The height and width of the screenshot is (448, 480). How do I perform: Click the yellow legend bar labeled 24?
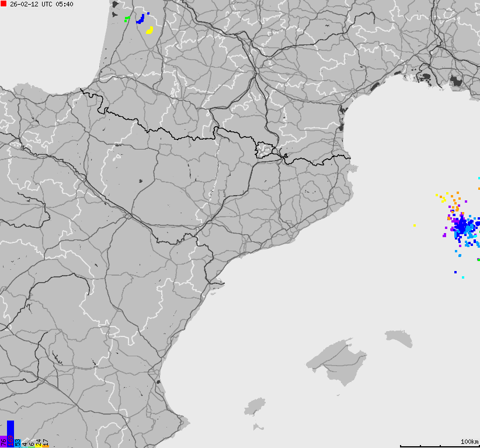(x=38, y=445)
